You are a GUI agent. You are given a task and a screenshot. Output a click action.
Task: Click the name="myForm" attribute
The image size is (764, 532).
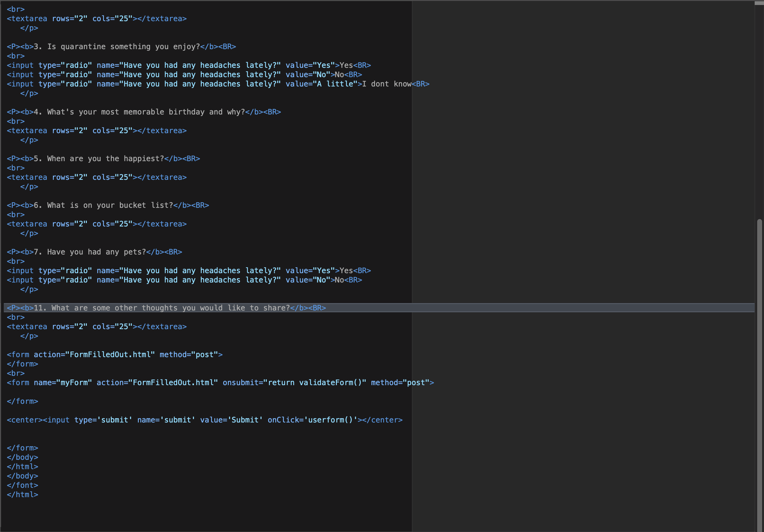coord(63,383)
